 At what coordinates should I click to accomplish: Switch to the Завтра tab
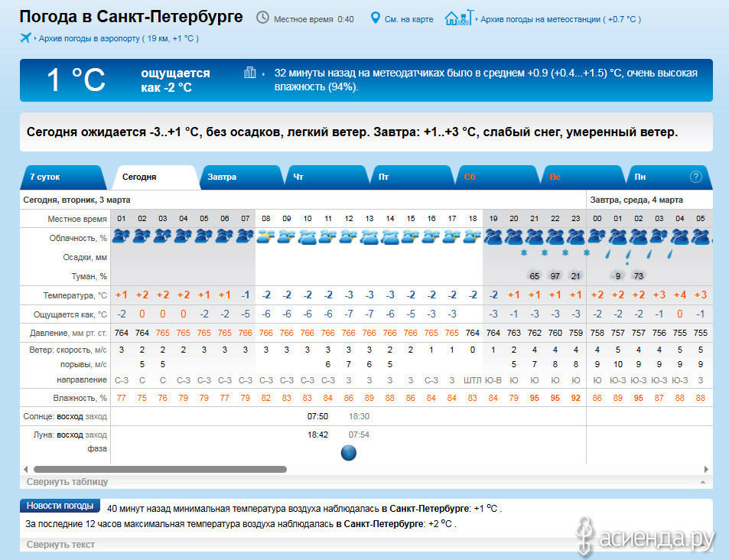222,177
